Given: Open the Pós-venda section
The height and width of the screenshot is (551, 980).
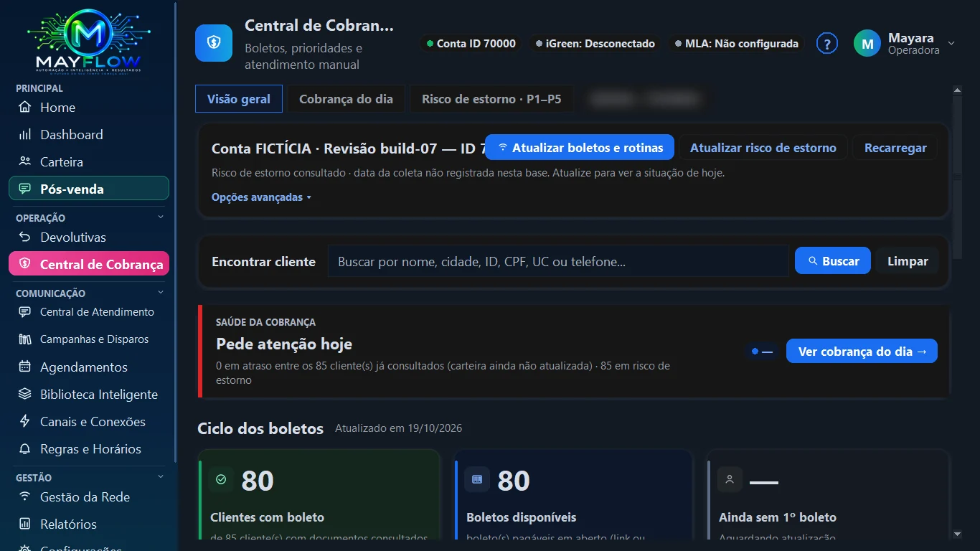Looking at the screenshot, I should tap(89, 189).
